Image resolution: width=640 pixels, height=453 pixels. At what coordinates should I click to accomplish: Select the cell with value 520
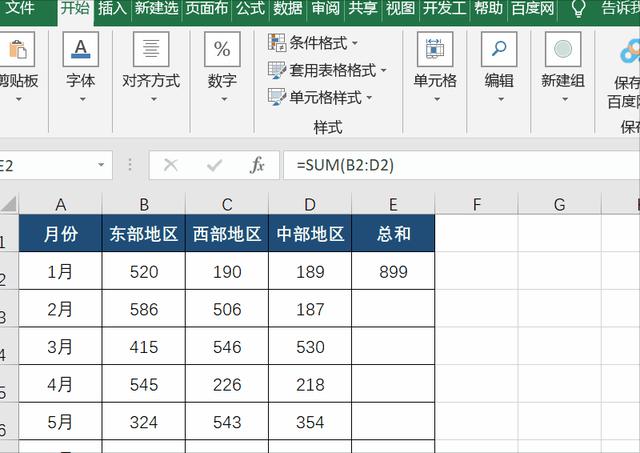click(x=144, y=271)
